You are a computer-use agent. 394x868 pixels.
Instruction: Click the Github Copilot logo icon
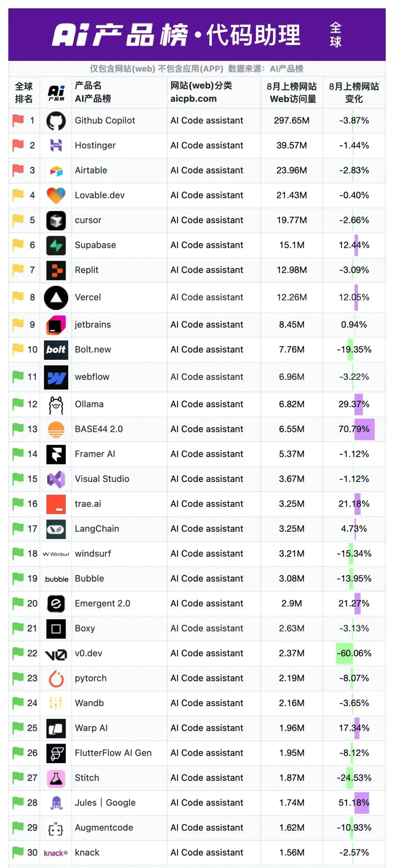[x=56, y=121]
